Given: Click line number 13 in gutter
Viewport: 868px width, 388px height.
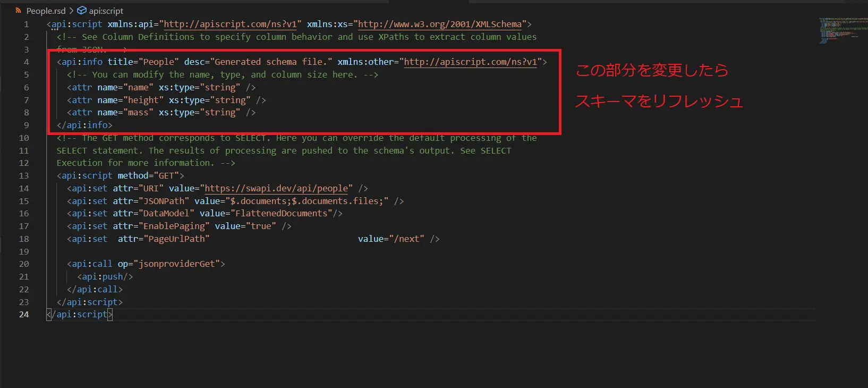Looking at the screenshot, I should click(x=24, y=175).
